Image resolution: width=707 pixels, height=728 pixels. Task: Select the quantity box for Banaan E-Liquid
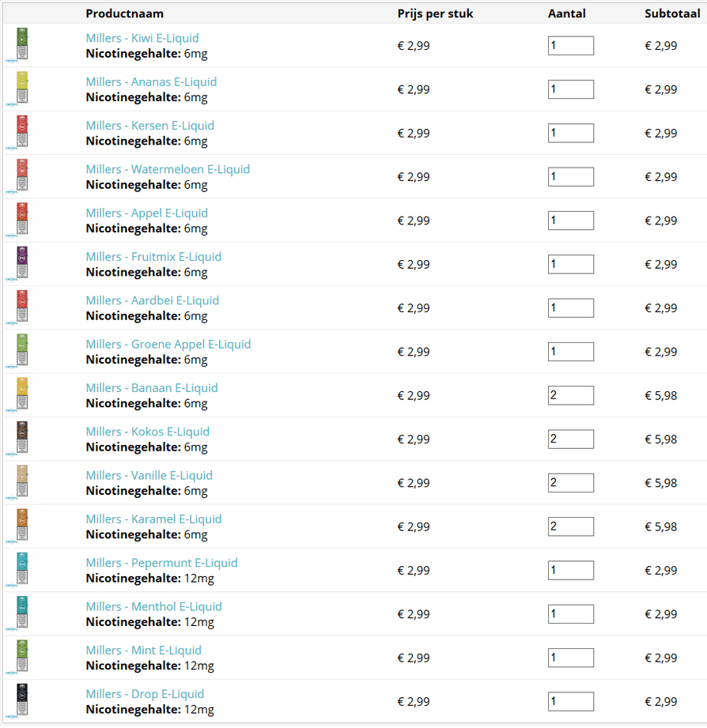pos(570,395)
